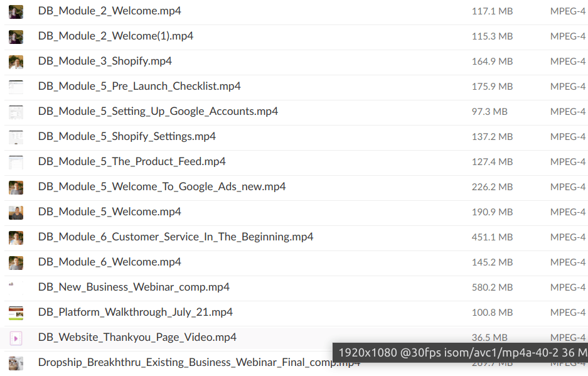588x376 pixels.
Task: Click thumbnail for DB_Module_6_Welcome.mp4
Action: [16, 262]
